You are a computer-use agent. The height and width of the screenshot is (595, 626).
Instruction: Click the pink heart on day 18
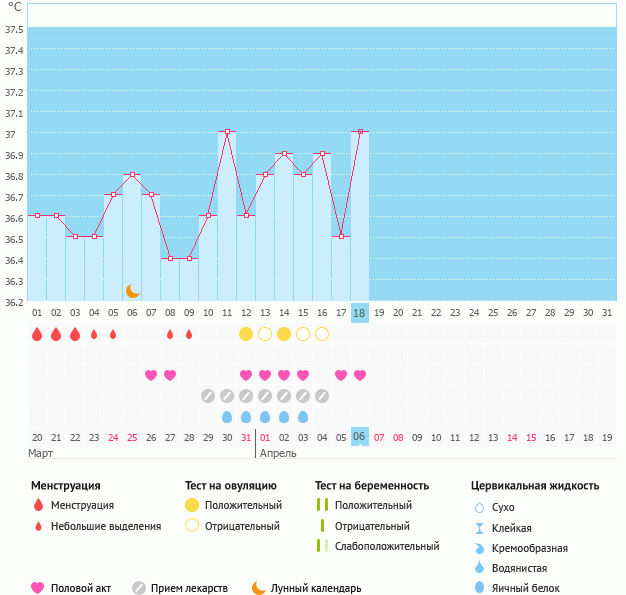pos(360,375)
